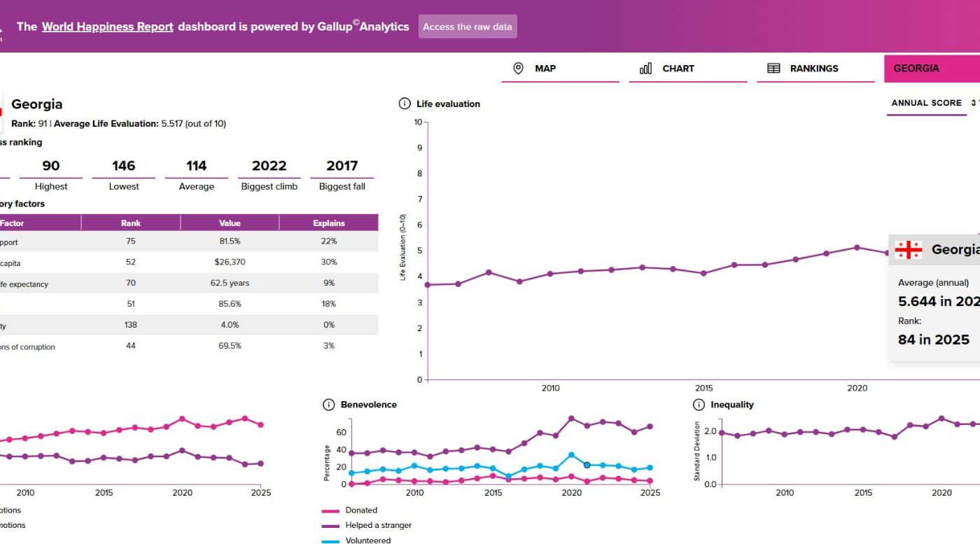Toggle the Donated legend series
980x544 pixels.
(350, 510)
